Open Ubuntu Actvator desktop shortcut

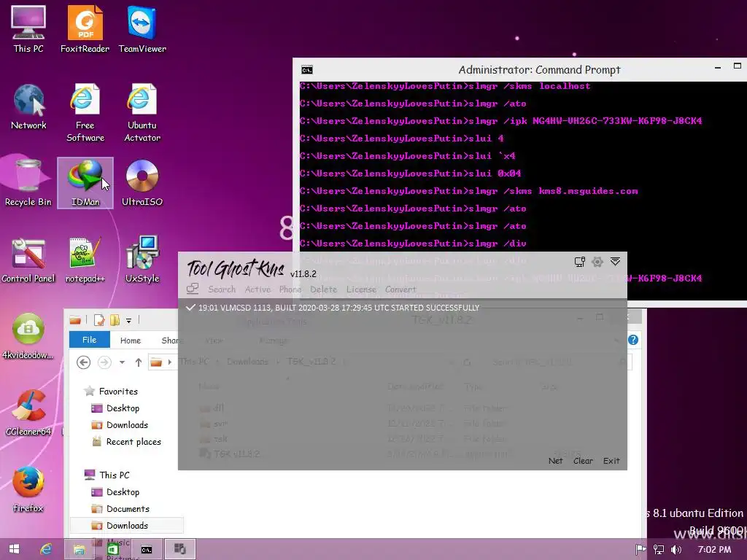[142, 113]
